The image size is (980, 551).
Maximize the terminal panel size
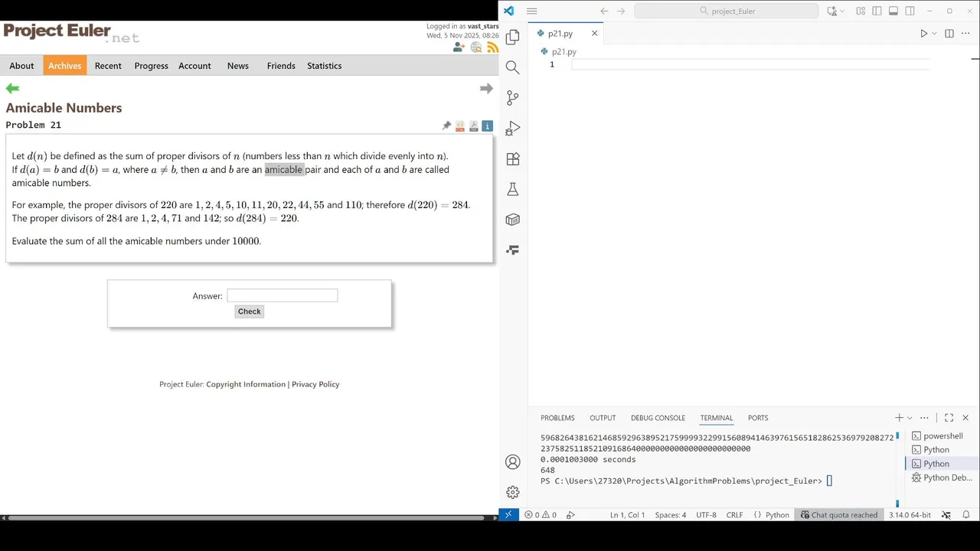tap(949, 418)
